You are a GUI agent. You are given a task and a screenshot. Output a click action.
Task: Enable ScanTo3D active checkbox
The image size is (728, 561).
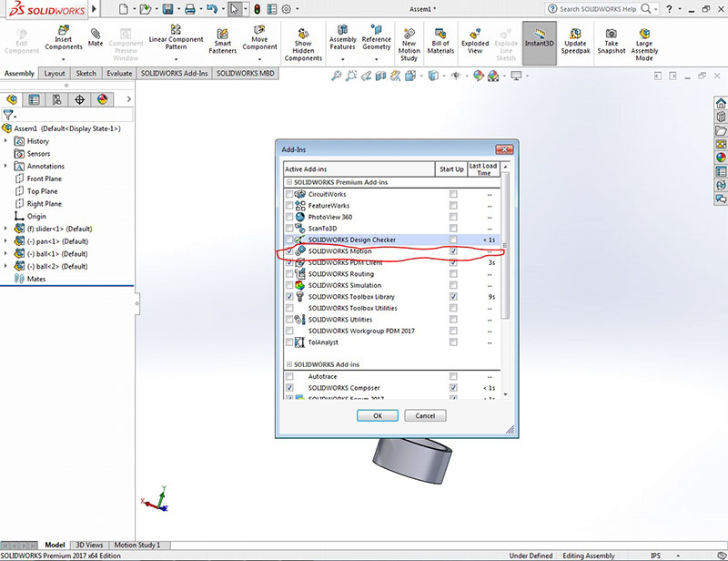(x=289, y=229)
